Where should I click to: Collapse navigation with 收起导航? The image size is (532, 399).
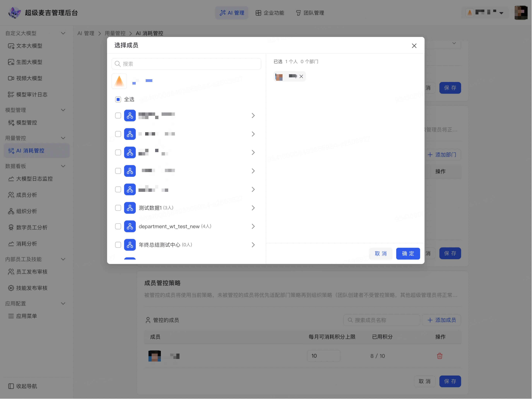tap(23, 386)
